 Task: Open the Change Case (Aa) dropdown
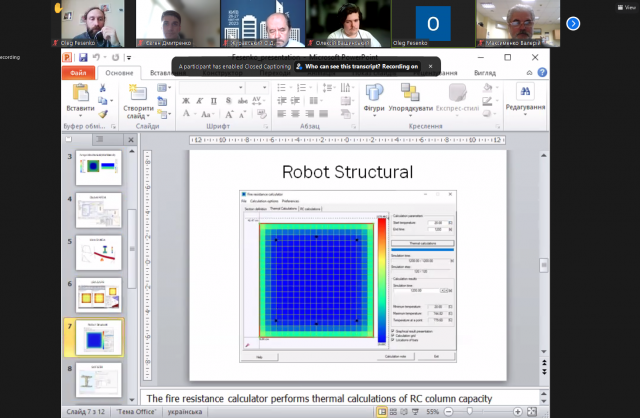tap(207, 114)
